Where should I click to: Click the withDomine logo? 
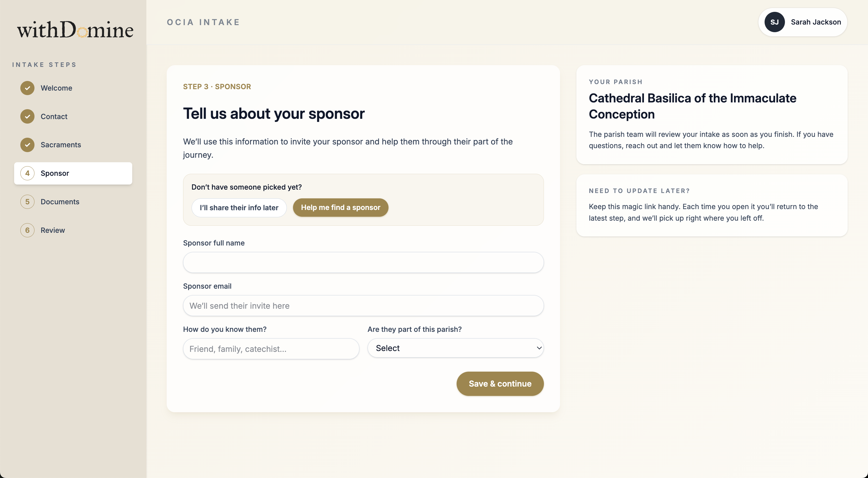click(75, 30)
